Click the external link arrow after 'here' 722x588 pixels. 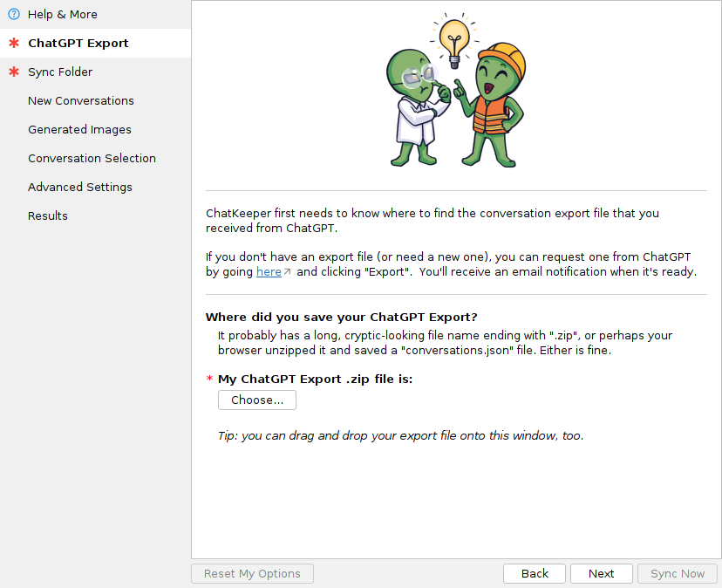[x=288, y=272]
